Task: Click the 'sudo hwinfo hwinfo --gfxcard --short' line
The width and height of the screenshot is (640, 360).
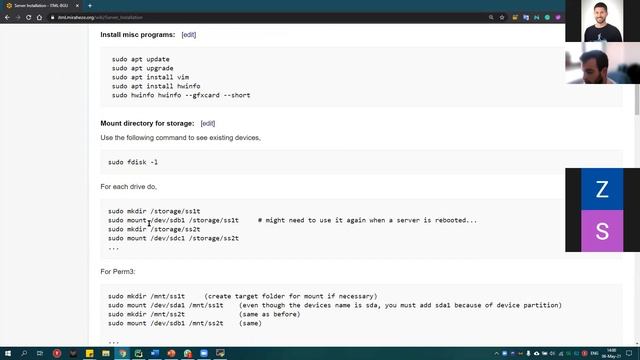Action: pyautogui.click(x=181, y=95)
